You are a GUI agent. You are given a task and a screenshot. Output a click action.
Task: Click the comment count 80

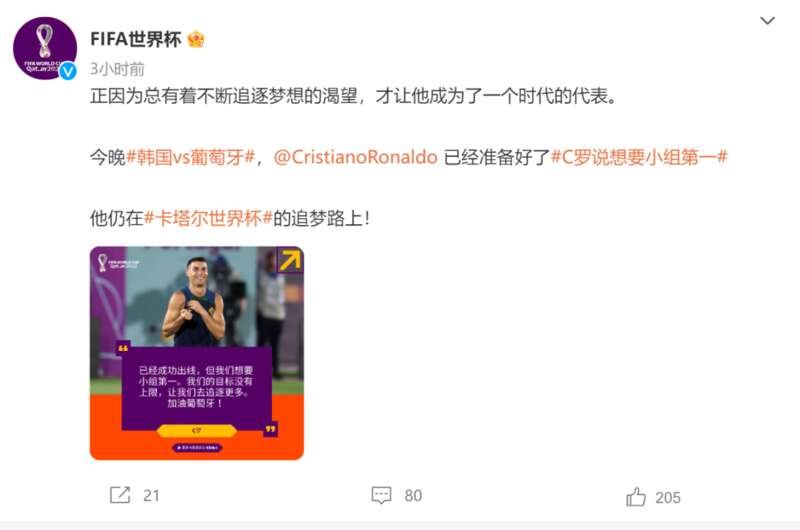[413, 495]
